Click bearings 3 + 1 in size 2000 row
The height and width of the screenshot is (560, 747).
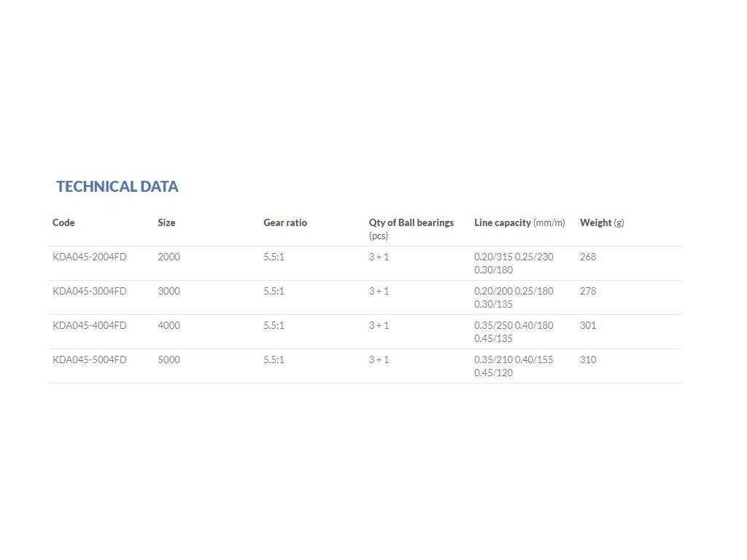379,257
